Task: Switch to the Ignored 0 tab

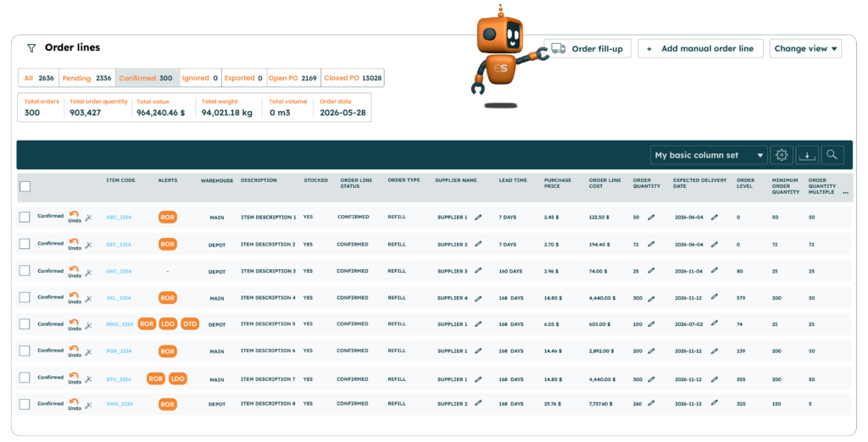Action: point(200,78)
